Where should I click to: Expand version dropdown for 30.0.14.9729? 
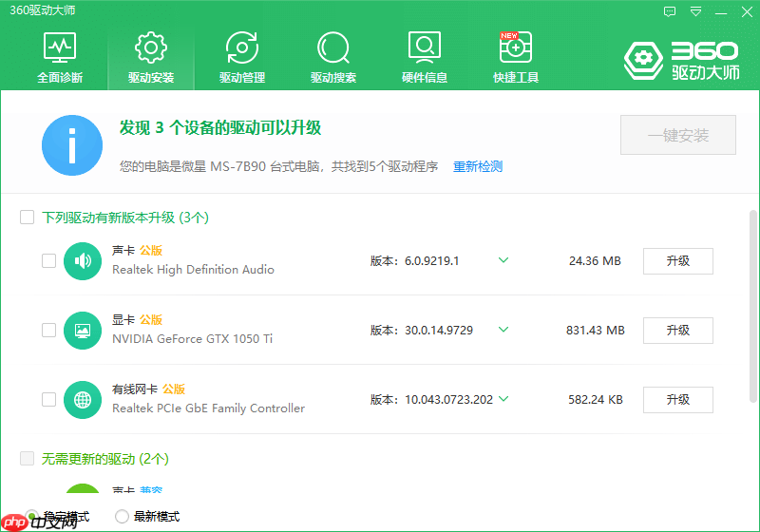[x=503, y=330]
